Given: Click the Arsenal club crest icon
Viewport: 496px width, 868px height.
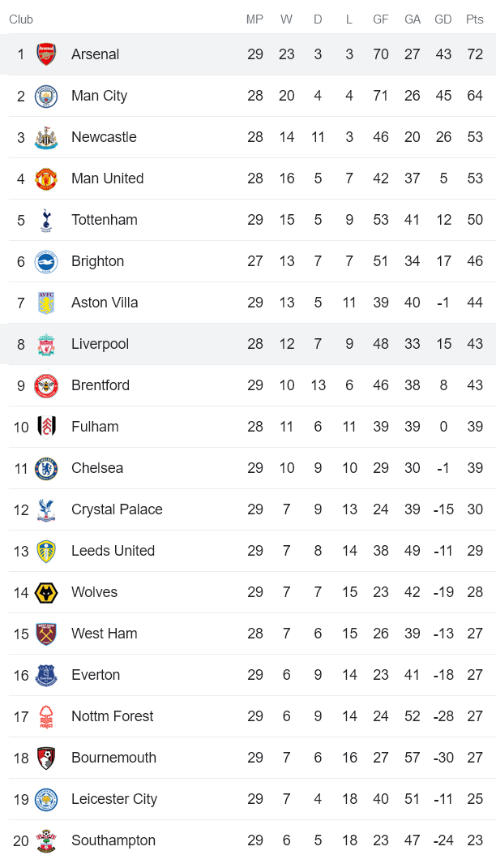Looking at the screenshot, I should (x=46, y=54).
